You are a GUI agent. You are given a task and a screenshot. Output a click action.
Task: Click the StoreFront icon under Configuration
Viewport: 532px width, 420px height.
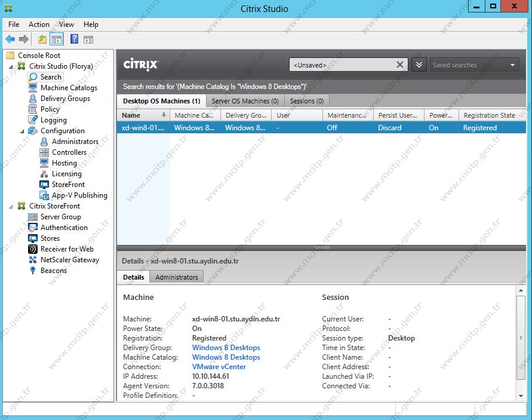tap(44, 185)
